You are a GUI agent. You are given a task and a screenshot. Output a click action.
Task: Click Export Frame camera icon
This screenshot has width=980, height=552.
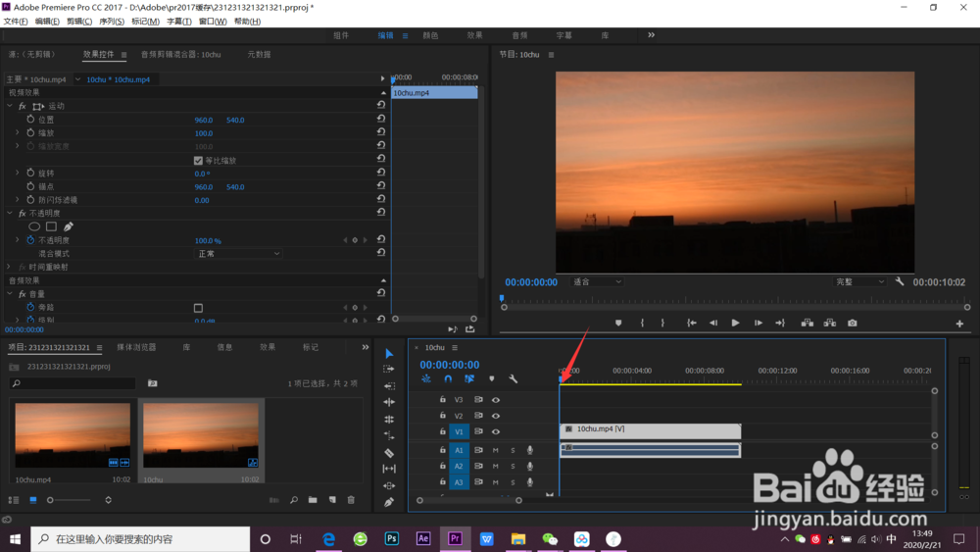[x=853, y=323]
